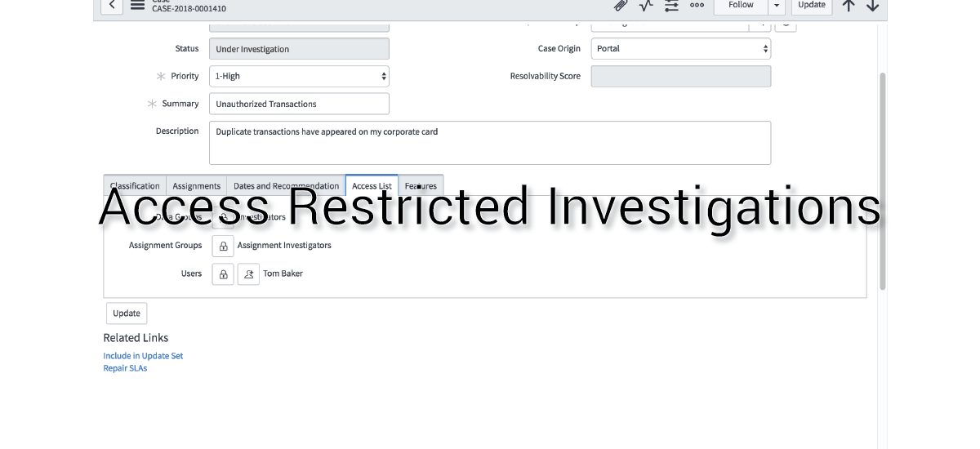Open Include in Update Set link

pyautogui.click(x=143, y=356)
